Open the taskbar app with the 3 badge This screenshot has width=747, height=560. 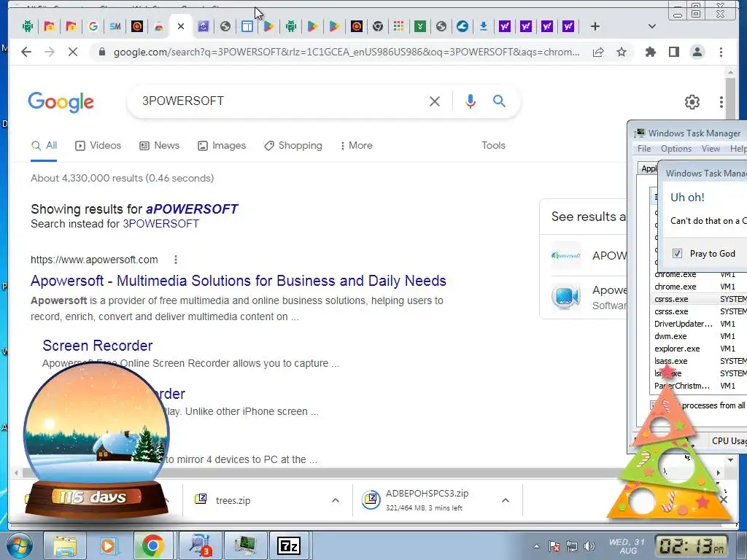coord(200,545)
